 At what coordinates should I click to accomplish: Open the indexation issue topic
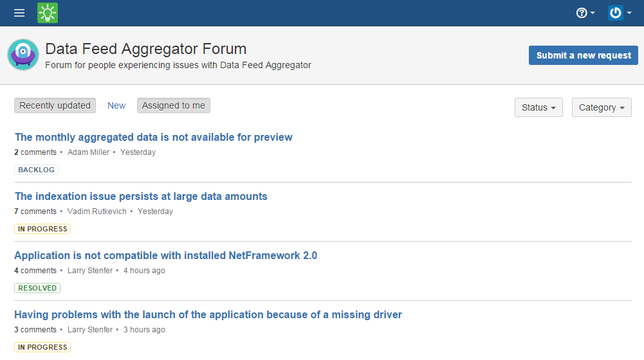point(141,196)
